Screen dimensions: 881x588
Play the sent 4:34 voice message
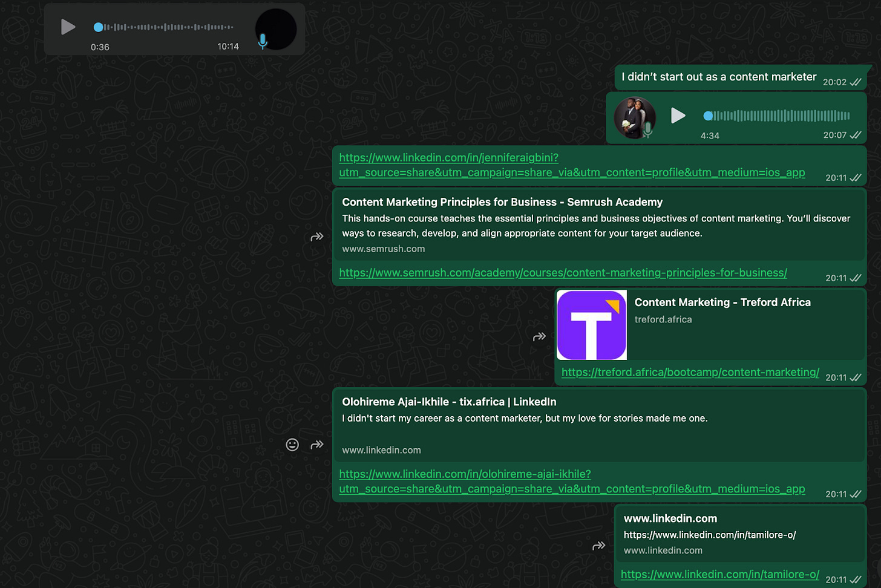[678, 115]
